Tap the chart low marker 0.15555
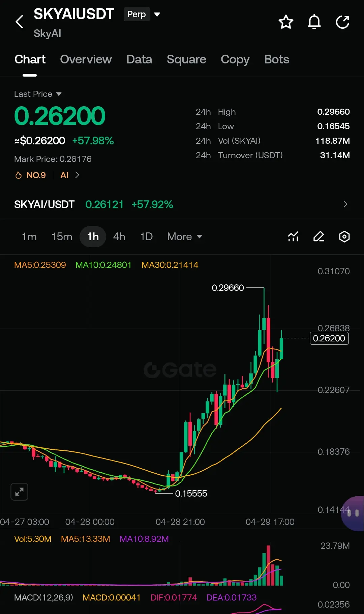This screenshot has width=364, height=614. click(191, 494)
